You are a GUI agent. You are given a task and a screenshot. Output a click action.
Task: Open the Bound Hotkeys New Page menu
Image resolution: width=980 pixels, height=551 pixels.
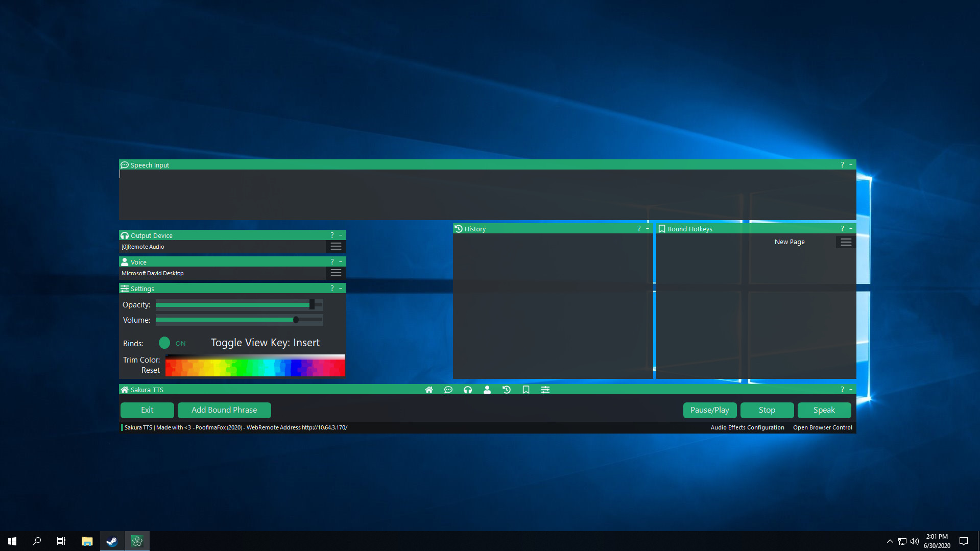click(x=846, y=242)
